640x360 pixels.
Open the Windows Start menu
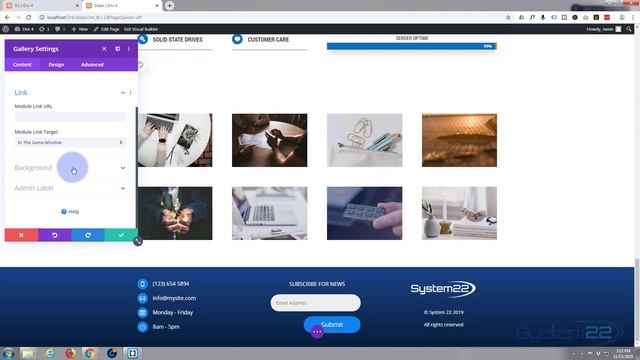pyautogui.click(x=8, y=353)
